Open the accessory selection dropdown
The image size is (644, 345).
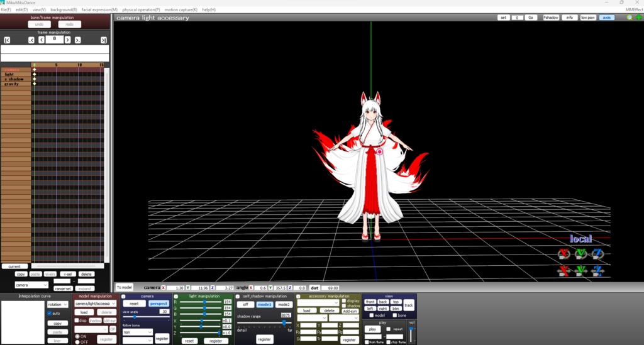318,303
